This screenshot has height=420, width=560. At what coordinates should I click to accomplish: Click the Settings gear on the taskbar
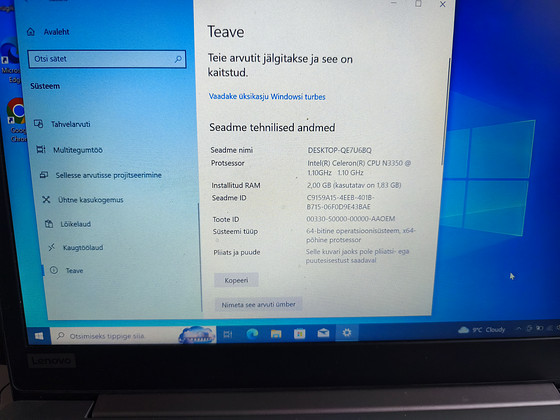click(347, 333)
